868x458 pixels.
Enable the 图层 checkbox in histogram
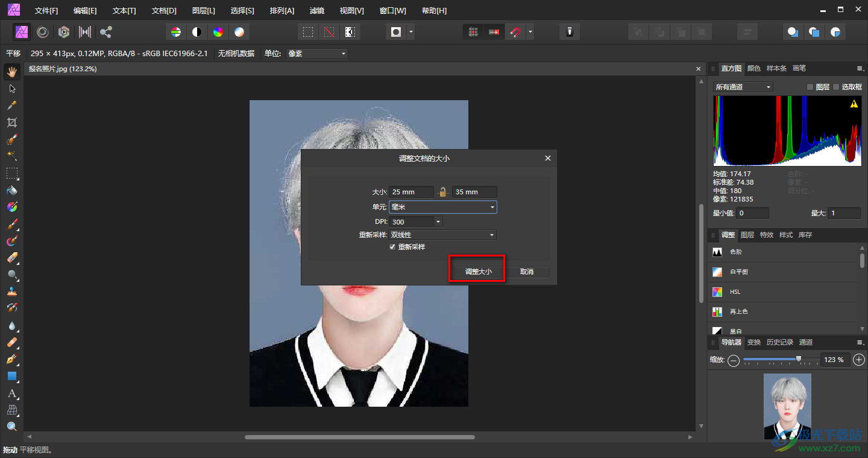point(810,87)
